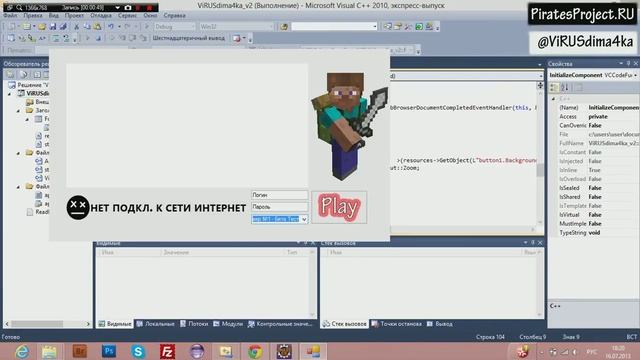Collapse the C++ category in Properties grid
This screenshot has width=640, height=360.
pyautogui.click(x=553, y=99)
